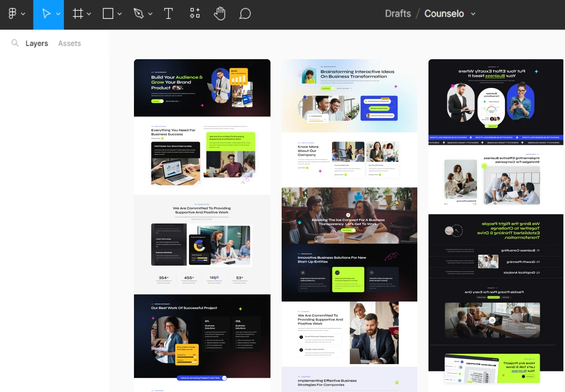Click the '455+' statistic
The image size is (565, 392).
pyautogui.click(x=189, y=278)
